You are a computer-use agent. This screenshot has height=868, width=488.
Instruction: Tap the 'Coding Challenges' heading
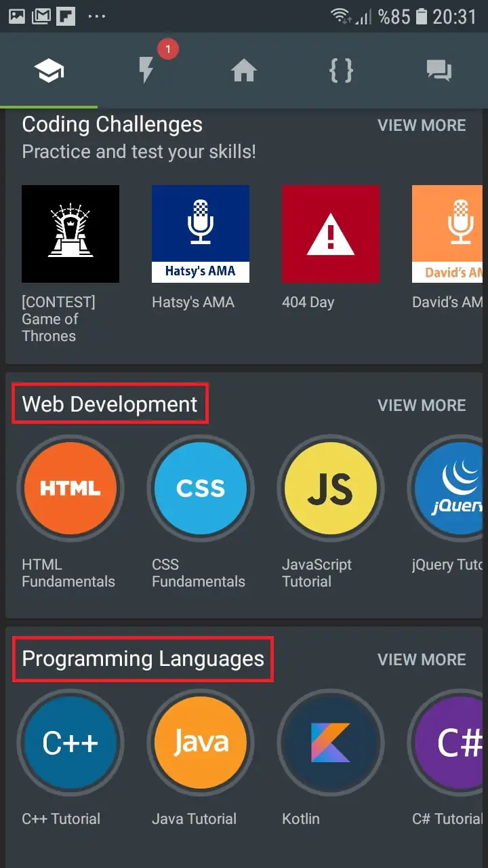pos(113,125)
